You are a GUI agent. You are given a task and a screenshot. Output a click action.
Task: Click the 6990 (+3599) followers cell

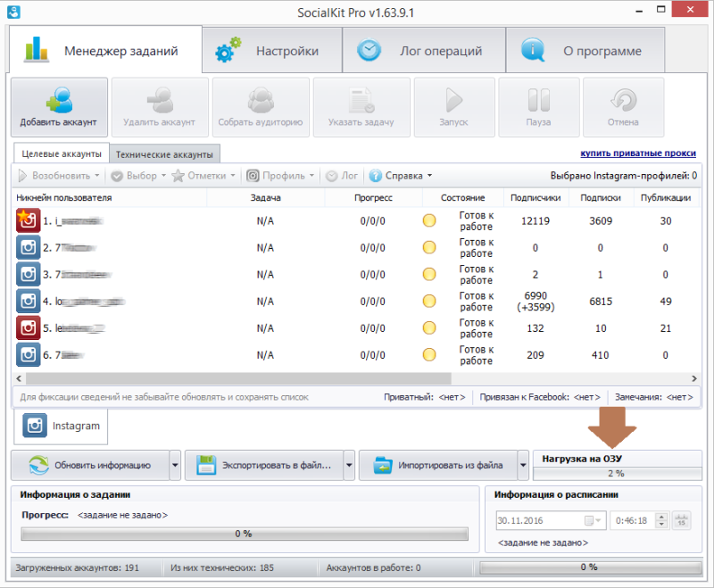[536, 302]
